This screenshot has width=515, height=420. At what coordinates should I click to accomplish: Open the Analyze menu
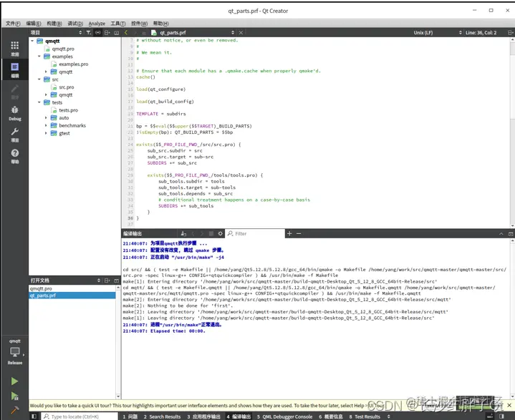[x=97, y=24]
